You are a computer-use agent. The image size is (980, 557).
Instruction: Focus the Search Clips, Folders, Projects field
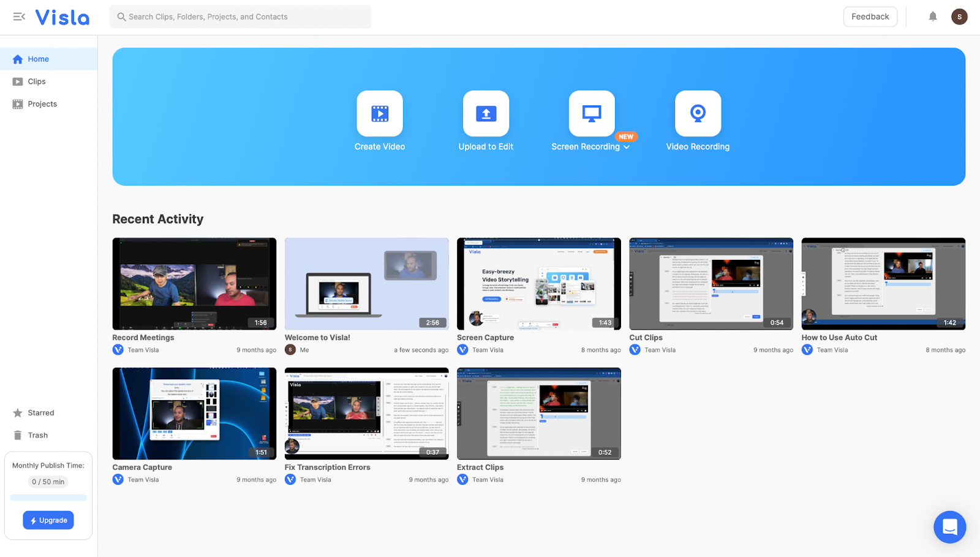(x=240, y=17)
